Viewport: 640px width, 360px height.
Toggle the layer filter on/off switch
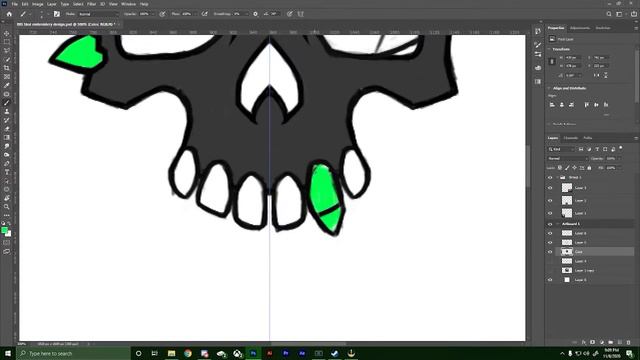coord(621,148)
